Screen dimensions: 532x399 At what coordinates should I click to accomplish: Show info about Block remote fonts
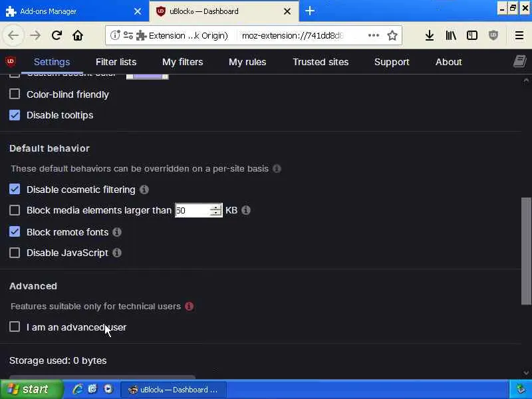[x=117, y=232]
